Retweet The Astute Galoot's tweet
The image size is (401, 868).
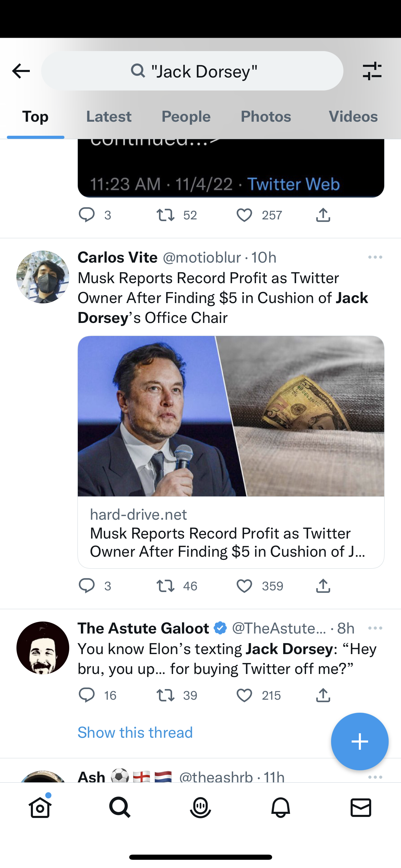(166, 695)
